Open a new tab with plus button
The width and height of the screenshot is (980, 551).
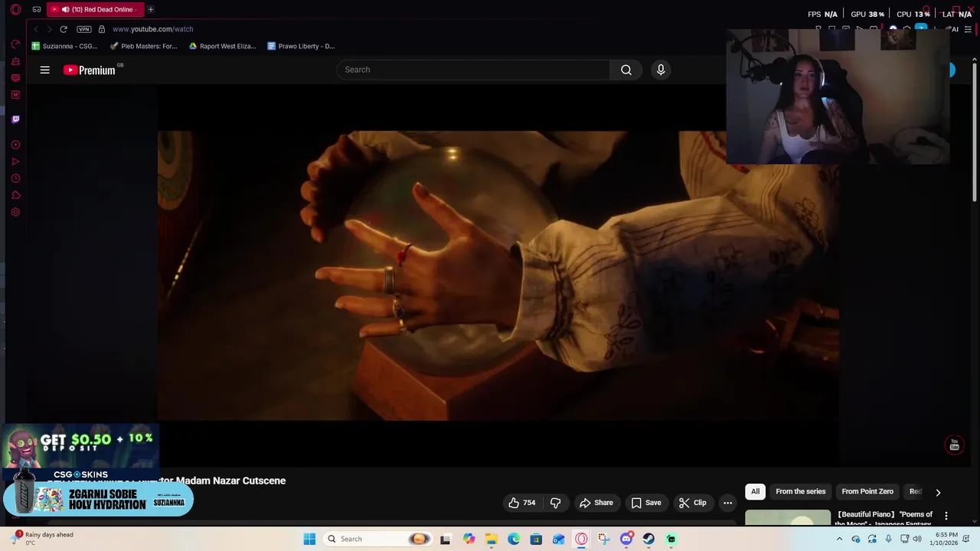[x=151, y=9]
